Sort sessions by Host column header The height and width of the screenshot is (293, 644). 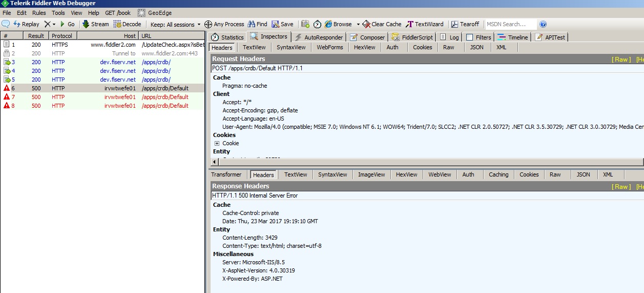coord(108,36)
